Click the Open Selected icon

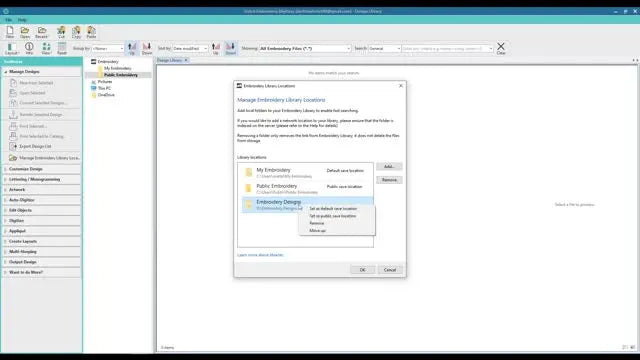tap(13, 93)
